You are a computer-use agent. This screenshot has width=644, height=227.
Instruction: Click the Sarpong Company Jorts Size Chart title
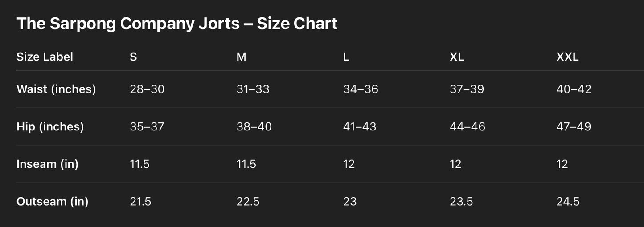pyautogui.click(x=176, y=24)
